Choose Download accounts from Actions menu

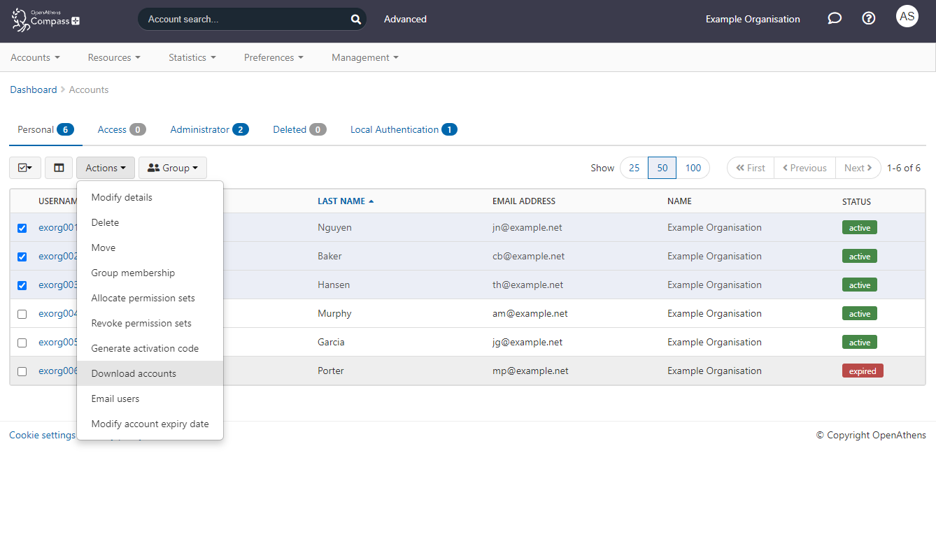pyautogui.click(x=134, y=373)
